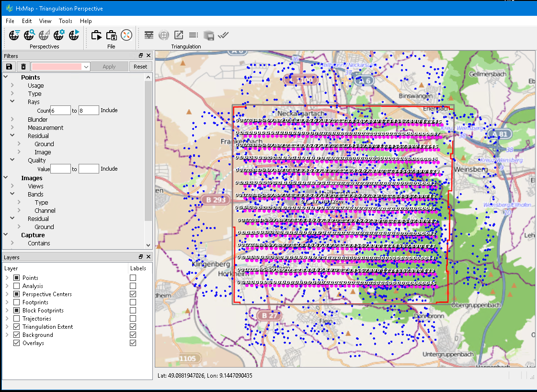Click the briefcase with play icon
This screenshot has width=537, height=392.
97,35
